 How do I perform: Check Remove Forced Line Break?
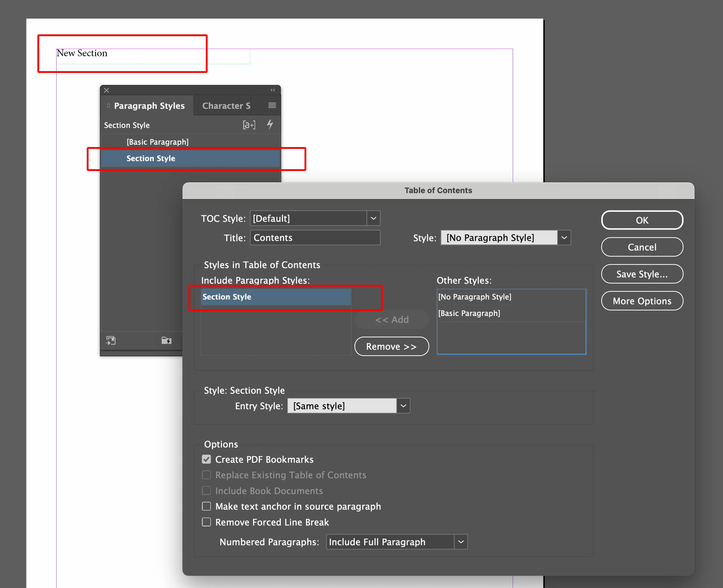(206, 522)
